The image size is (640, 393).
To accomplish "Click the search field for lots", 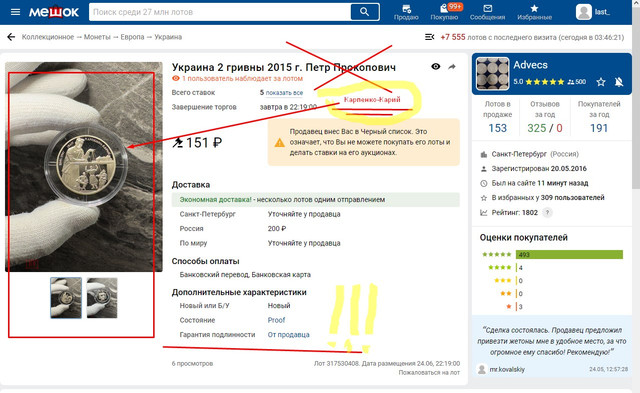I will tap(220, 12).
